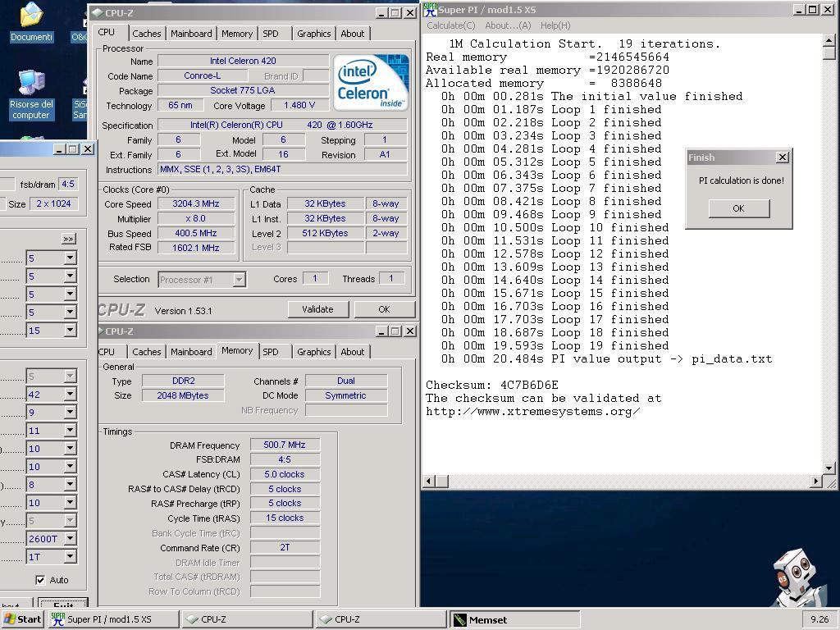Open the Documenti desktop folder icon
The height and width of the screenshot is (630, 840).
pyautogui.click(x=32, y=21)
